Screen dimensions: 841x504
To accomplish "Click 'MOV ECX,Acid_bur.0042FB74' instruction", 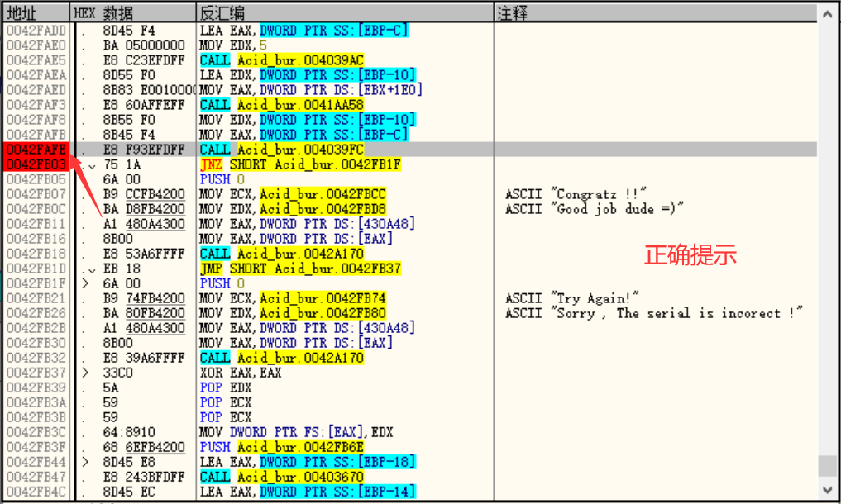I will click(293, 298).
